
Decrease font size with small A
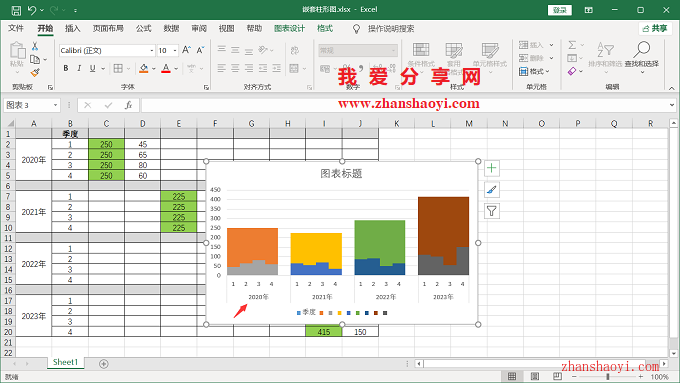(x=200, y=50)
